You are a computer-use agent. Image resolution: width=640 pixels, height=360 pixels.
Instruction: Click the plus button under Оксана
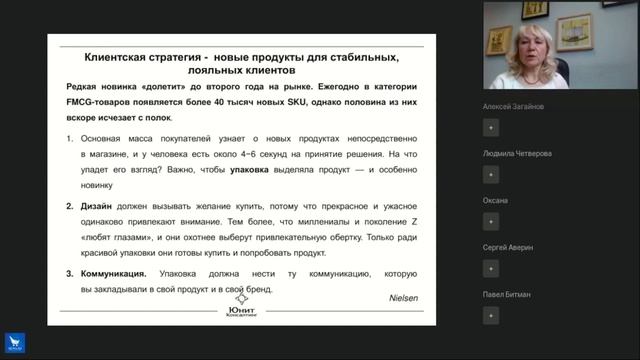(x=491, y=222)
